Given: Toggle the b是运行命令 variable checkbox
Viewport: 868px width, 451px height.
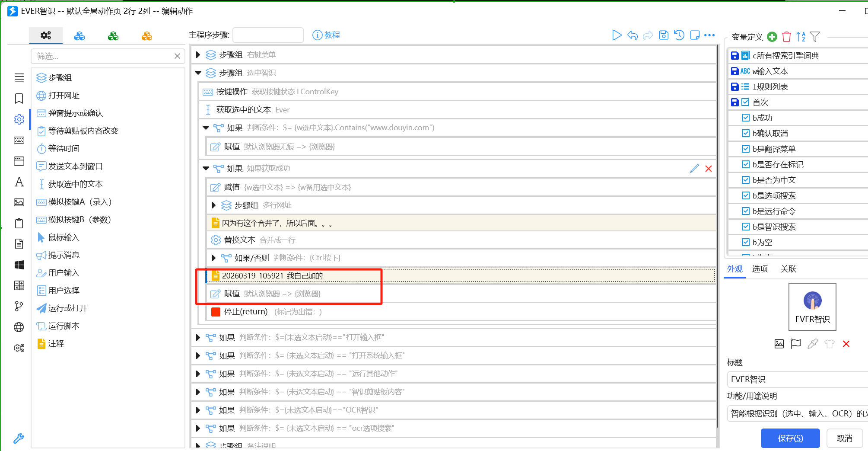Looking at the screenshot, I should (x=745, y=211).
